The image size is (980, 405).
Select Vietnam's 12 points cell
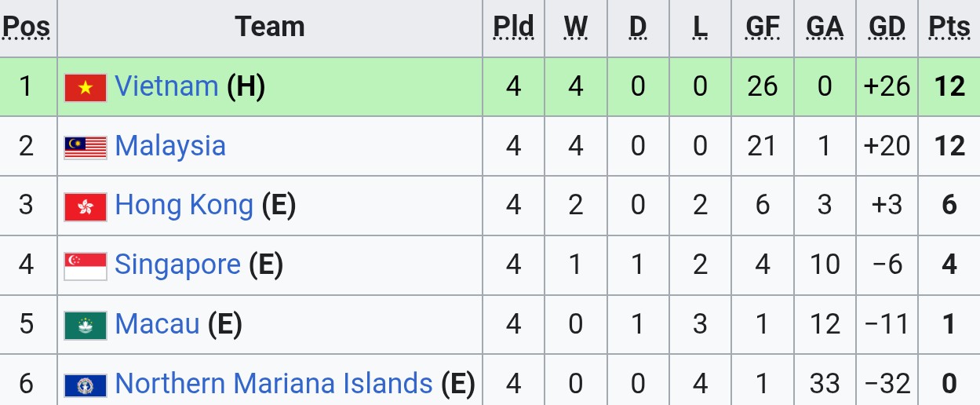point(949,86)
